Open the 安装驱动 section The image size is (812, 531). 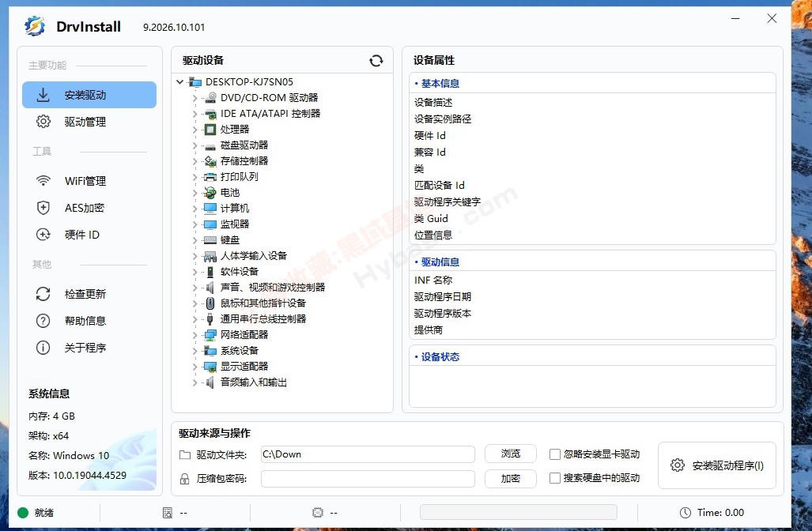click(89, 95)
